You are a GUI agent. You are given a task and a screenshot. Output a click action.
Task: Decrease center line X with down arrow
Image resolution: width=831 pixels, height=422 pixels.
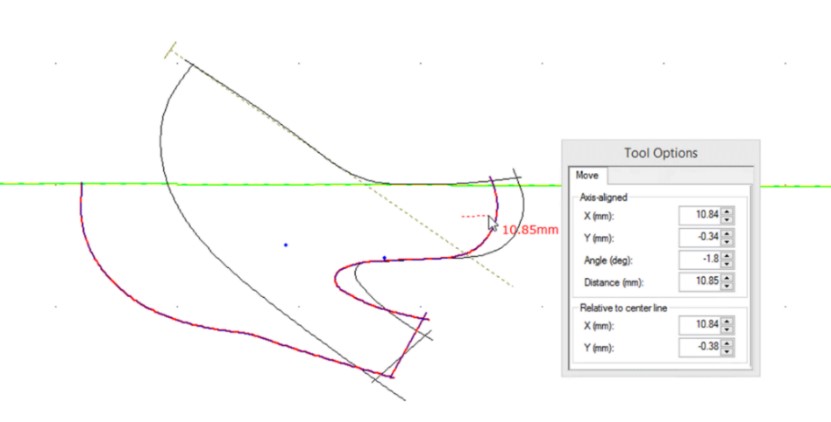point(727,329)
